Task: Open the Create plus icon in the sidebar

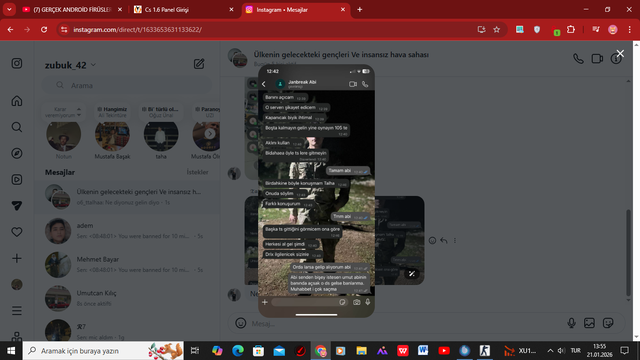Action: pyautogui.click(x=17, y=258)
